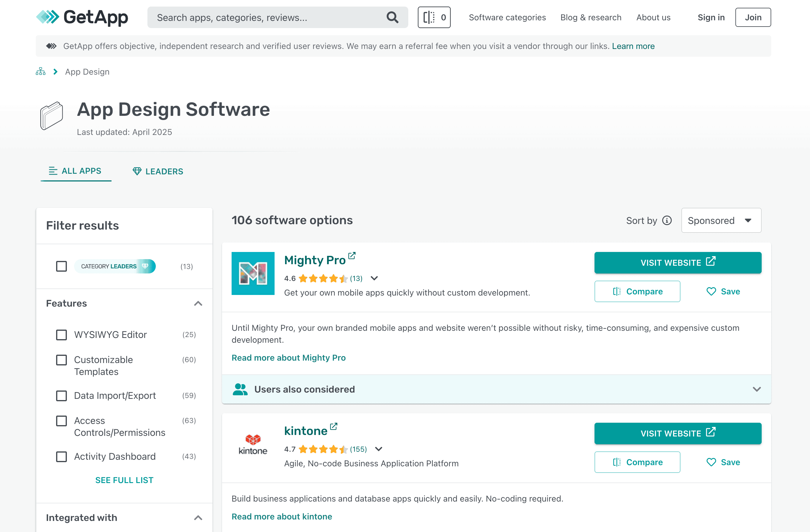Click the Sort by info icon

pyautogui.click(x=667, y=221)
